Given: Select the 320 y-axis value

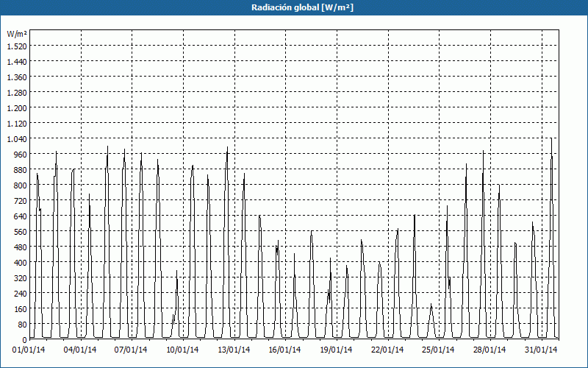Looking at the screenshot, I should point(21,278).
